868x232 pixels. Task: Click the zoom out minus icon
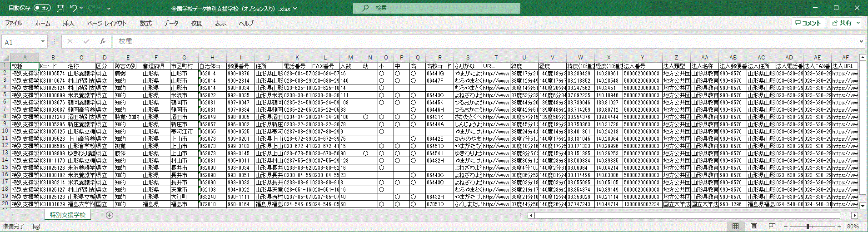pos(786,227)
